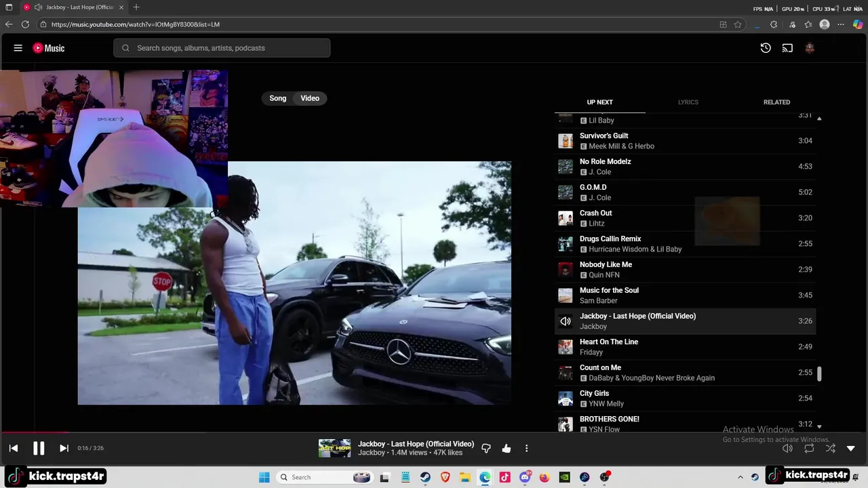Image resolution: width=868 pixels, height=488 pixels.
Task: Play Heart On The Line by Fridayy
Action: 685,347
